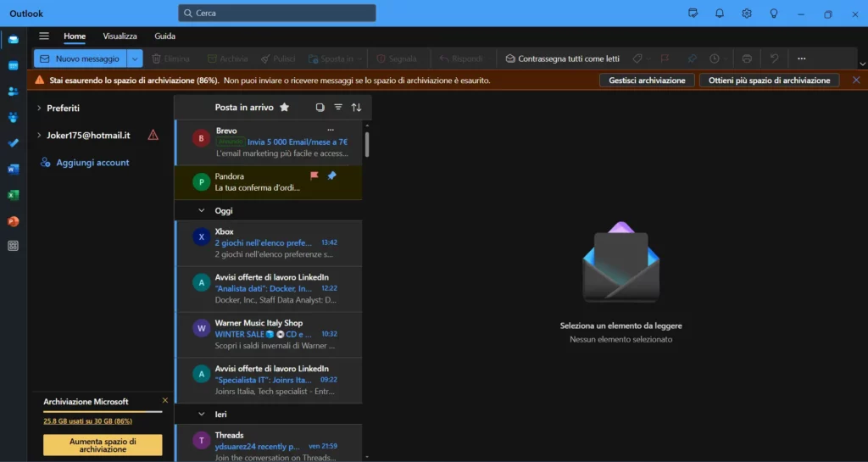Collapse the Oggi message group
868x462 pixels.
pos(201,210)
